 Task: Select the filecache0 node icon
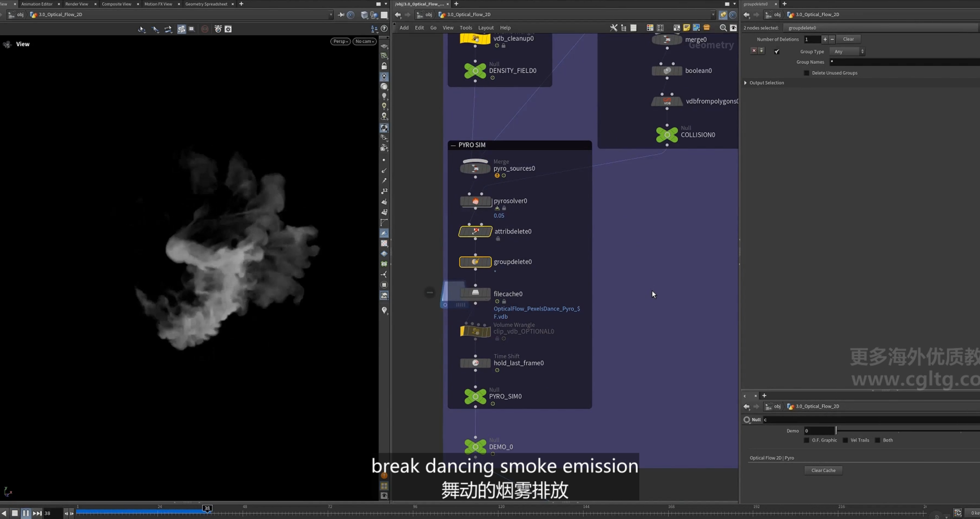point(475,293)
